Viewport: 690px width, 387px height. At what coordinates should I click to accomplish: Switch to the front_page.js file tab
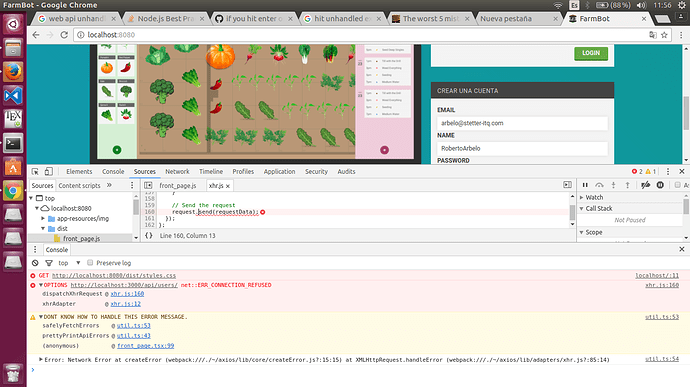(178, 186)
